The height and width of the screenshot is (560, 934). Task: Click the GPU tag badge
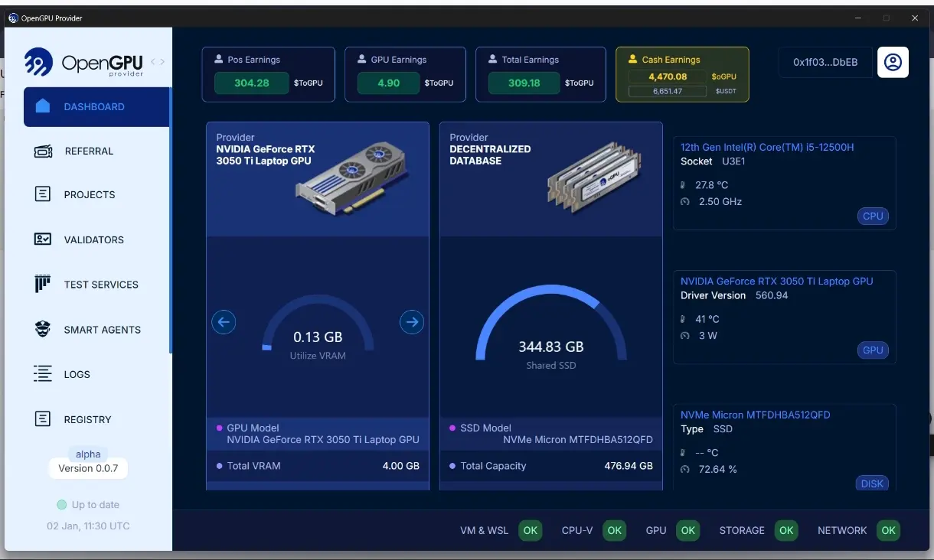[x=873, y=350]
